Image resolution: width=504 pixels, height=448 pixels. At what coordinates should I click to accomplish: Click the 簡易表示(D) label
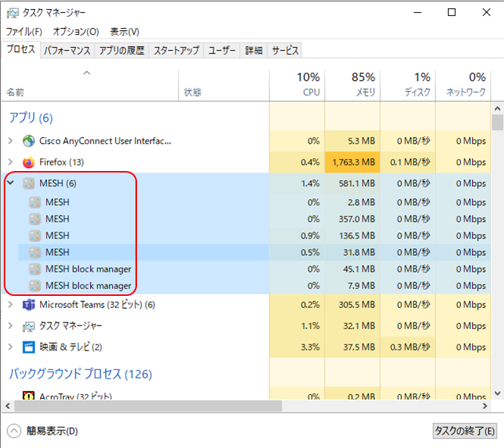pos(52,431)
